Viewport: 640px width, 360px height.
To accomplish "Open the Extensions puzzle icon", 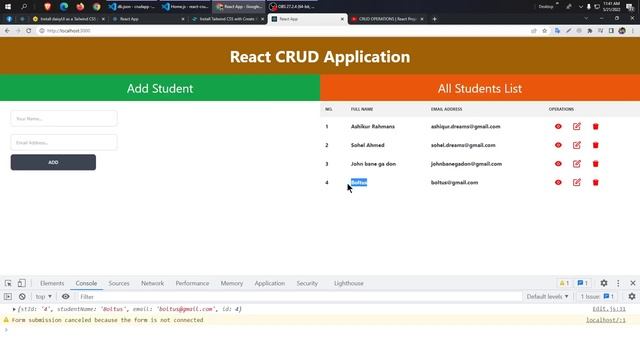I will pyautogui.click(x=590, y=31).
